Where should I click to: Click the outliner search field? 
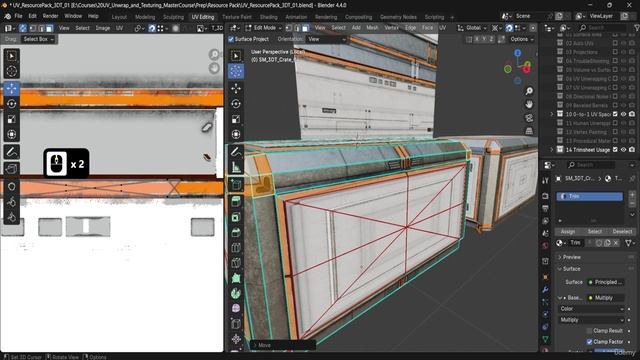pos(602,28)
